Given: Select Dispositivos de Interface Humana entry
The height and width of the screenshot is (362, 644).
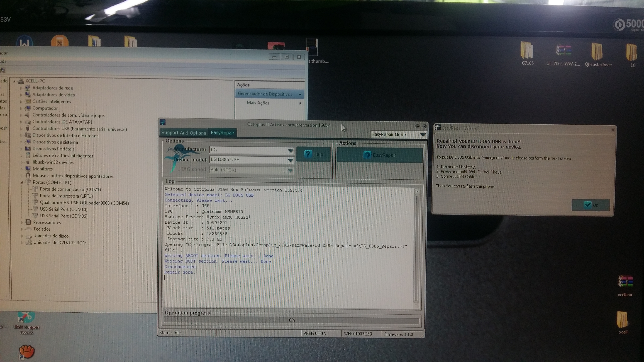Looking at the screenshot, I should pos(66,135).
